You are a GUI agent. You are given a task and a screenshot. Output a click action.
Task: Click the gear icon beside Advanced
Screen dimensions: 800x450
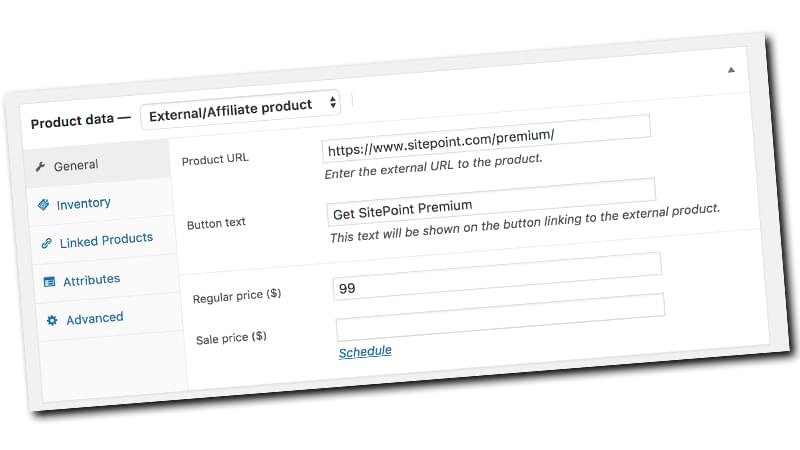pyautogui.click(x=52, y=320)
